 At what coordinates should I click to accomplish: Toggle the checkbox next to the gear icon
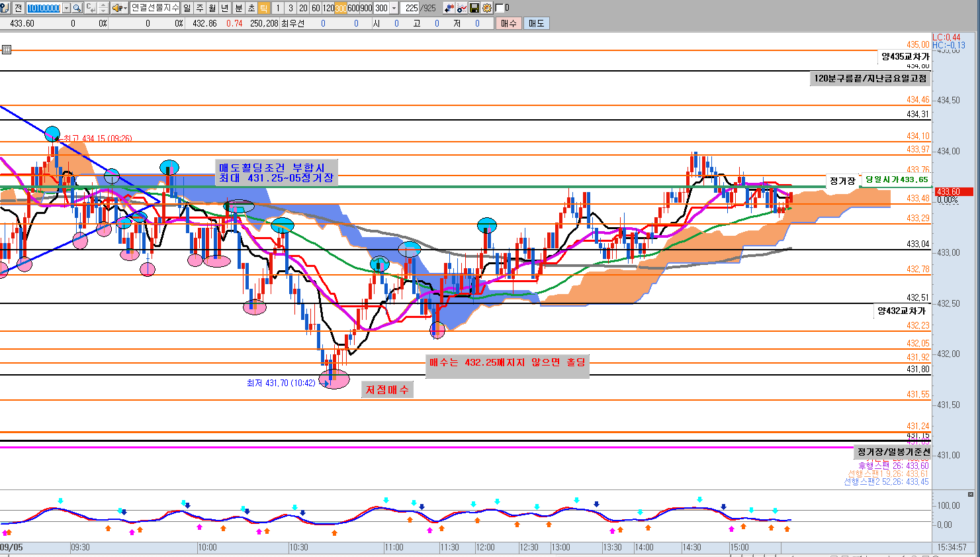(x=499, y=8)
